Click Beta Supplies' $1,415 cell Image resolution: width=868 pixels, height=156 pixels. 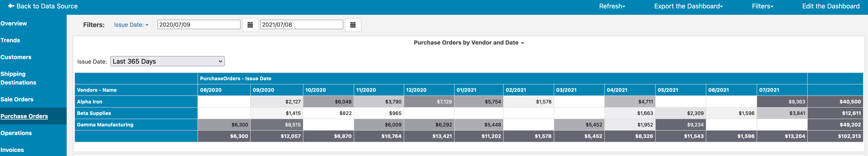tap(277, 113)
